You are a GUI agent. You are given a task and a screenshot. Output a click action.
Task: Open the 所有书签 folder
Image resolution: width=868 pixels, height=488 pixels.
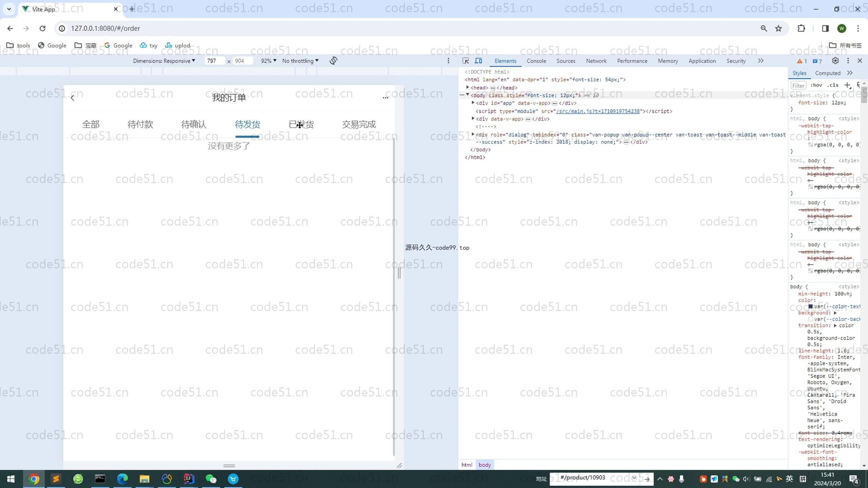coord(845,45)
